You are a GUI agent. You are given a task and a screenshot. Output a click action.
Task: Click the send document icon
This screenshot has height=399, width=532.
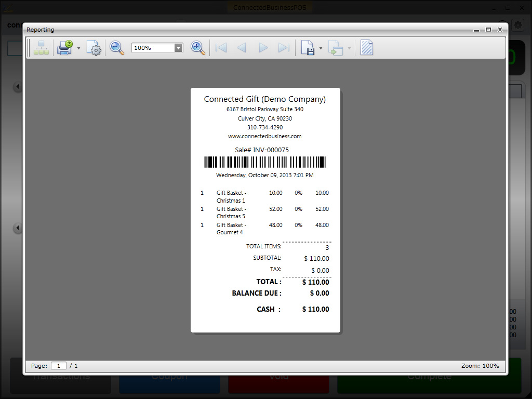[x=336, y=48]
